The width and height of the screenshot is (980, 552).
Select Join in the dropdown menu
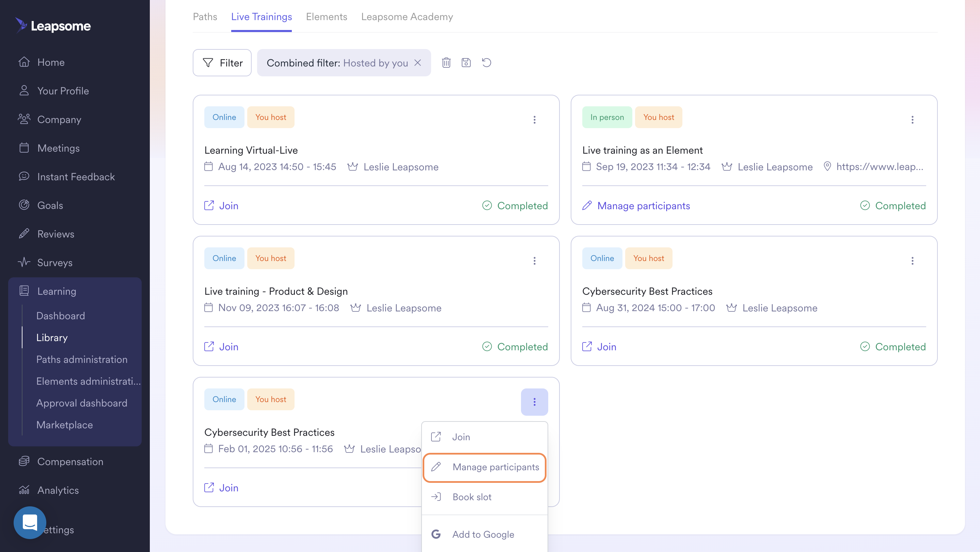tap(484, 437)
